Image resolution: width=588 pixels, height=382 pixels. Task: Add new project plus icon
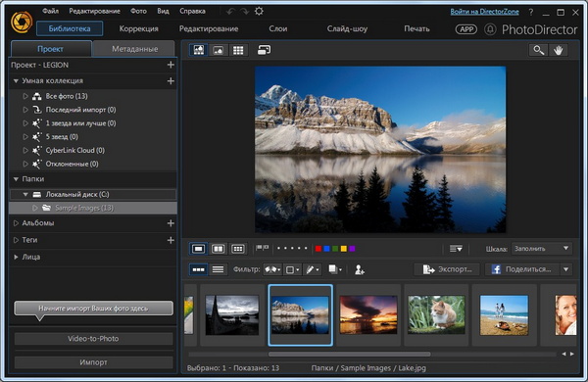coord(171,65)
